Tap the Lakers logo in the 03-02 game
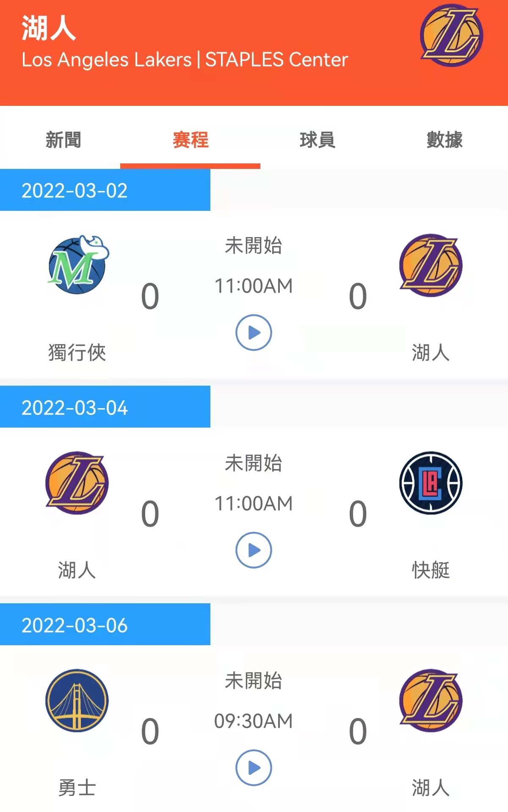 click(431, 265)
